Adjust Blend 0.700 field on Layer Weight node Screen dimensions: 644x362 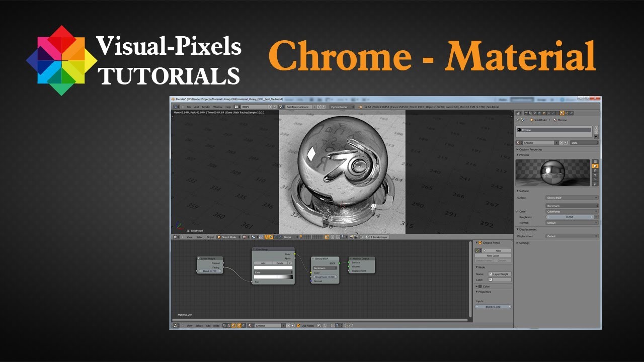[x=210, y=271]
